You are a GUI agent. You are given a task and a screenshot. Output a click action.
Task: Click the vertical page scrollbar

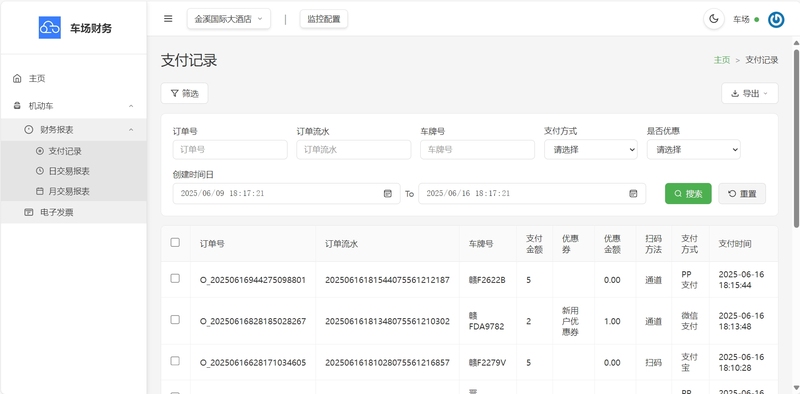[796, 138]
